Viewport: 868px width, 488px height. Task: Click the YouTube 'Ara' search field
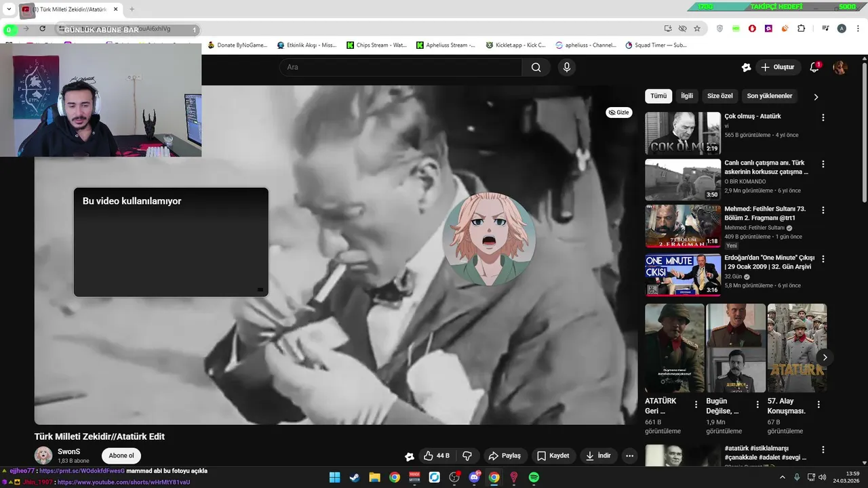(401, 67)
